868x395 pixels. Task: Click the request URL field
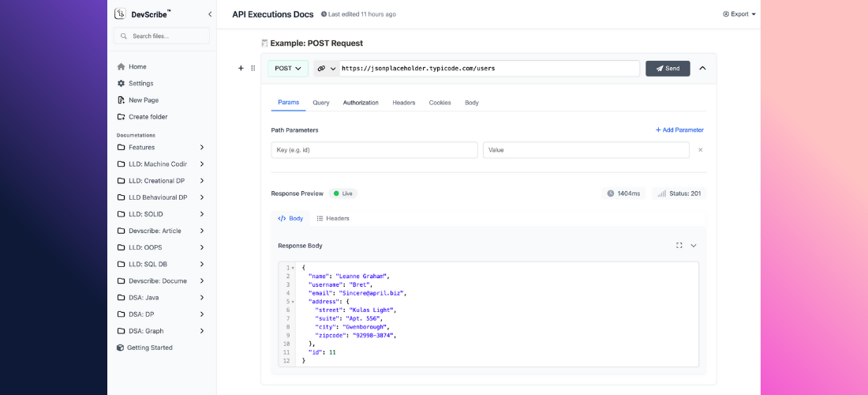coord(489,69)
